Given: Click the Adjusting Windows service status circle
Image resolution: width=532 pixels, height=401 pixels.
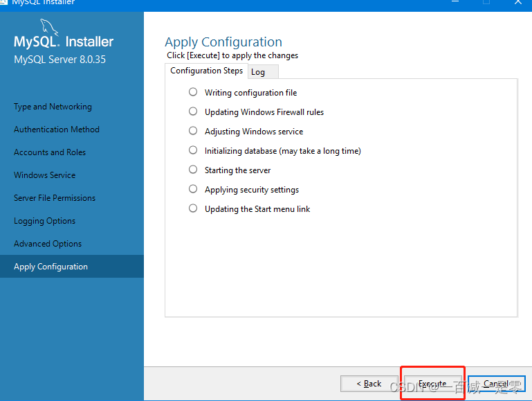Looking at the screenshot, I should point(193,131).
